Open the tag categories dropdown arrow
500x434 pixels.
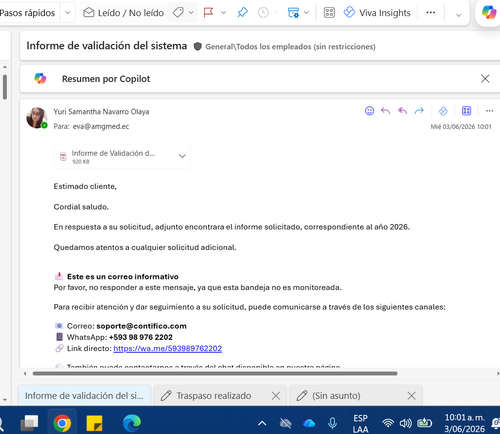191,13
